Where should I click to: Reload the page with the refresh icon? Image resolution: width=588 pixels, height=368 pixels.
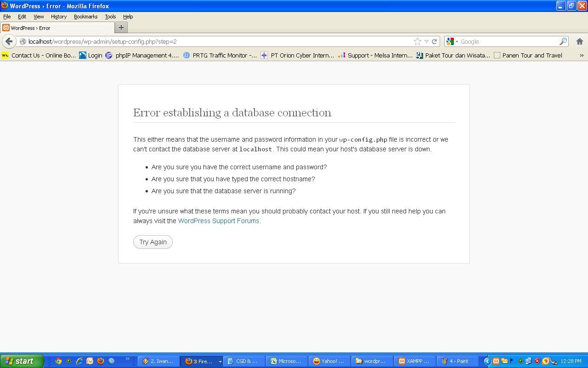(434, 41)
